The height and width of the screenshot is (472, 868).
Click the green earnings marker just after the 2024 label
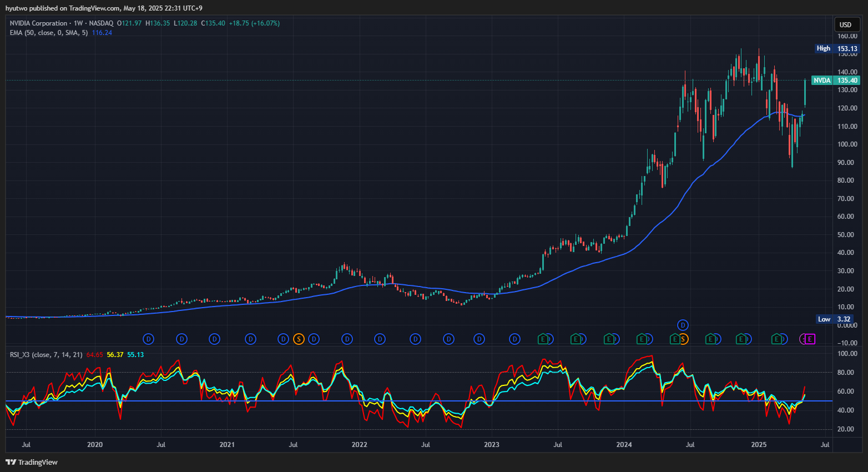point(642,339)
